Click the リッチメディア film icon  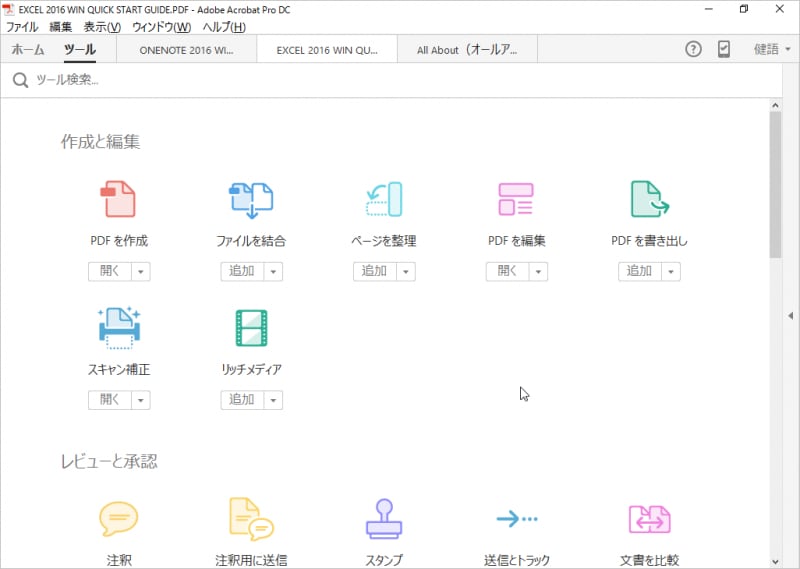(252, 328)
